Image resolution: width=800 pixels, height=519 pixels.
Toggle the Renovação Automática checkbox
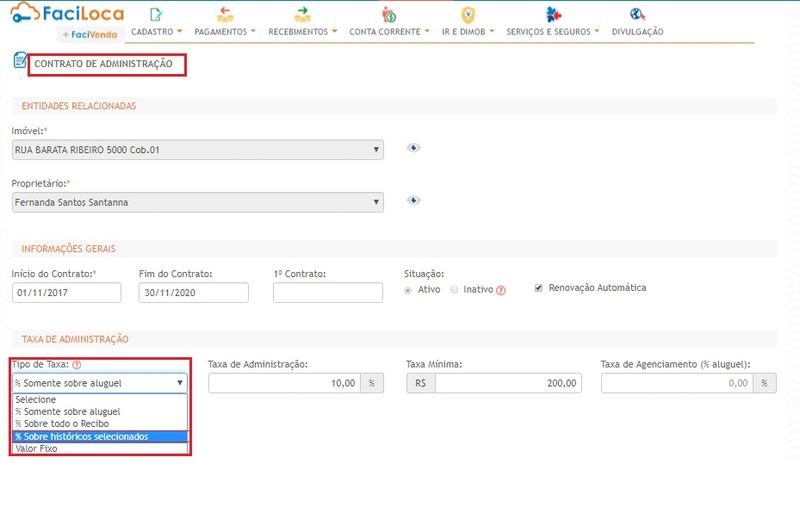pyautogui.click(x=539, y=288)
